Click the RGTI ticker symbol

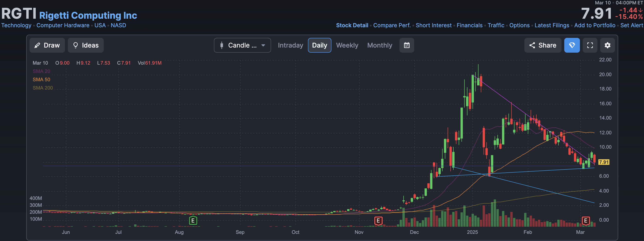[19, 13]
